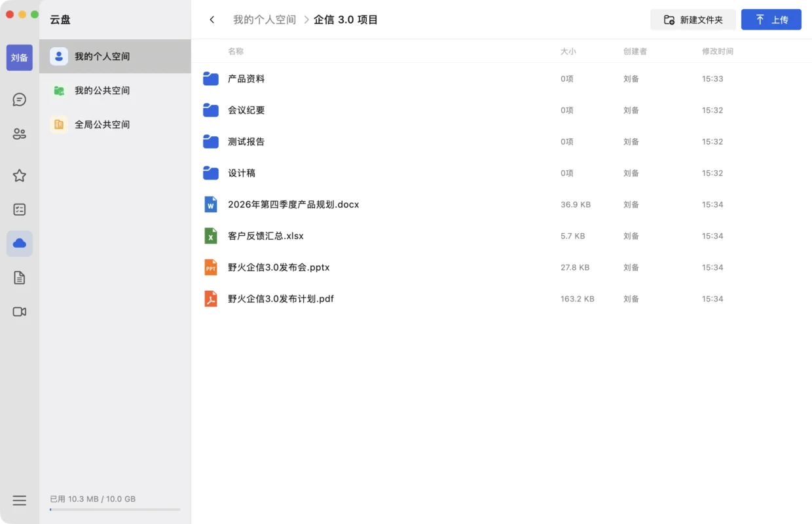Select 我的个人空间 in the space list
The height and width of the screenshot is (524, 812).
(115, 56)
